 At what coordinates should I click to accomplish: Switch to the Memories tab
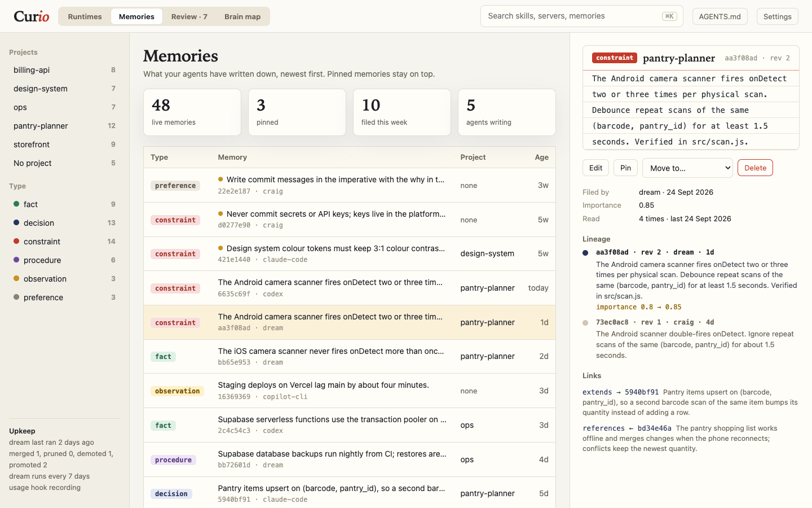click(x=136, y=16)
